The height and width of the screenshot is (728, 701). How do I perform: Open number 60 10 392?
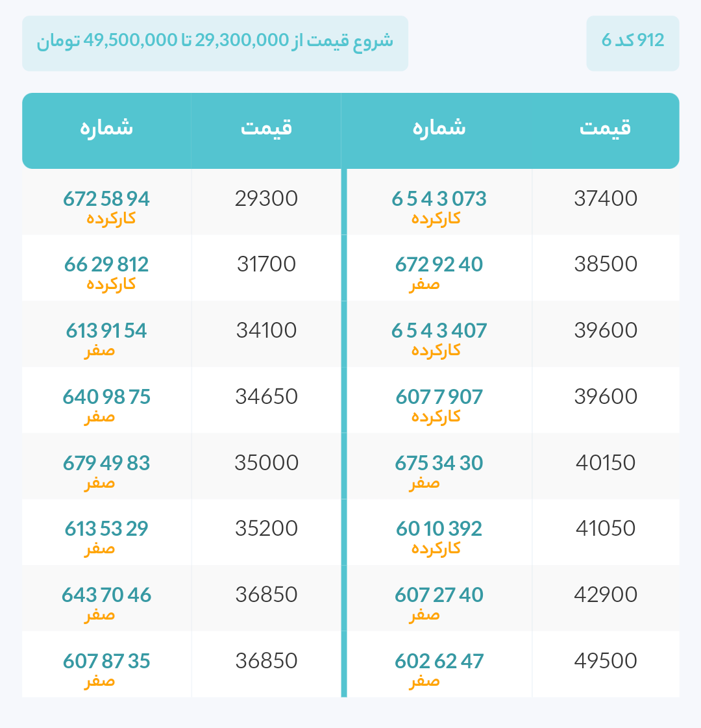(x=439, y=529)
